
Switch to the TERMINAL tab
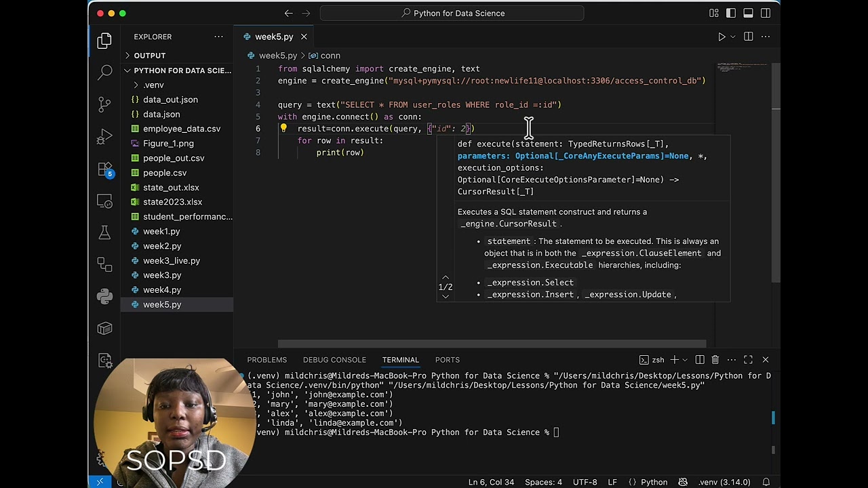coord(400,360)
